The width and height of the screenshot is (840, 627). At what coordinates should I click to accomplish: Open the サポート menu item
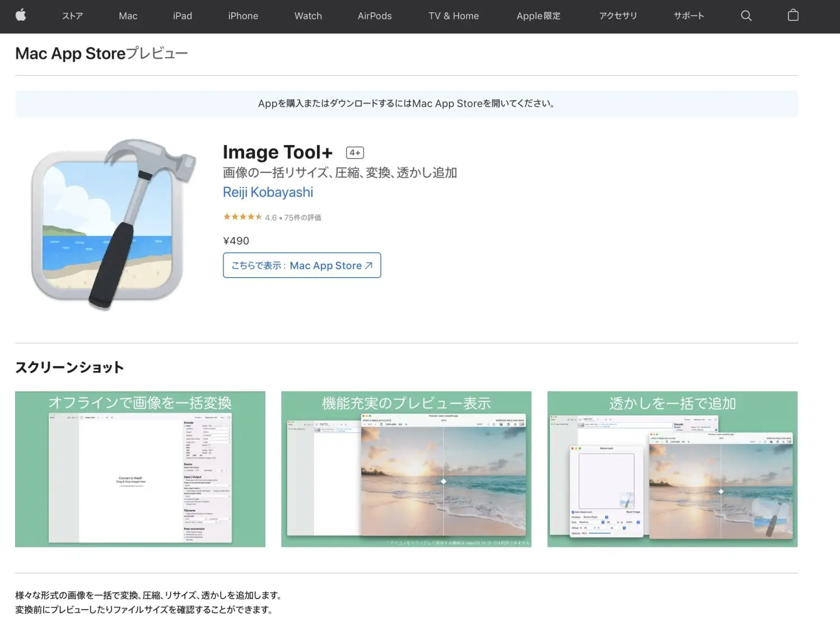[x=689, y=16]
